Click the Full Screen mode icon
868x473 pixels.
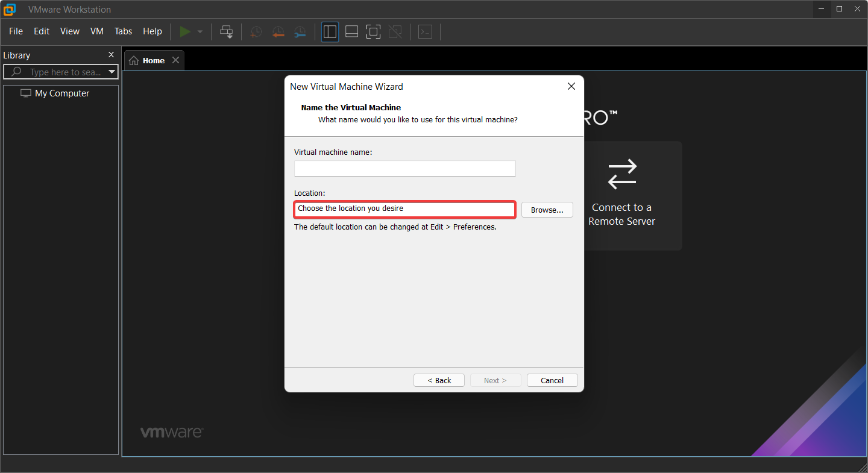coord(373,31)
